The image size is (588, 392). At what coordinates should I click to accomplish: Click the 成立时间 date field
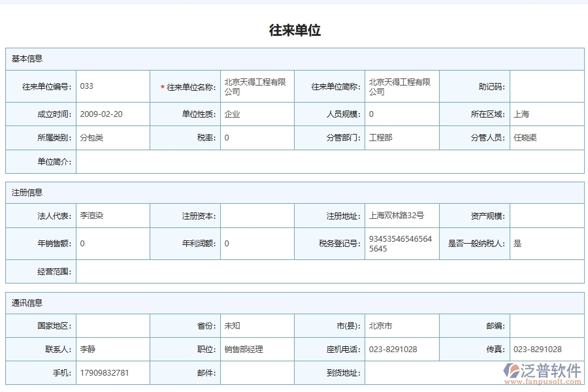point(112,113)
